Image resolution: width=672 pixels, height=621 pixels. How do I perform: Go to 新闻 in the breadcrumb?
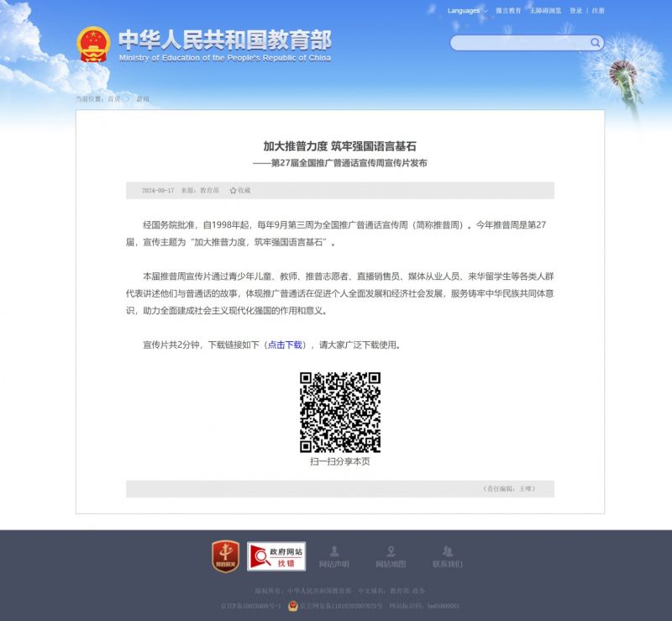(143, 99)
